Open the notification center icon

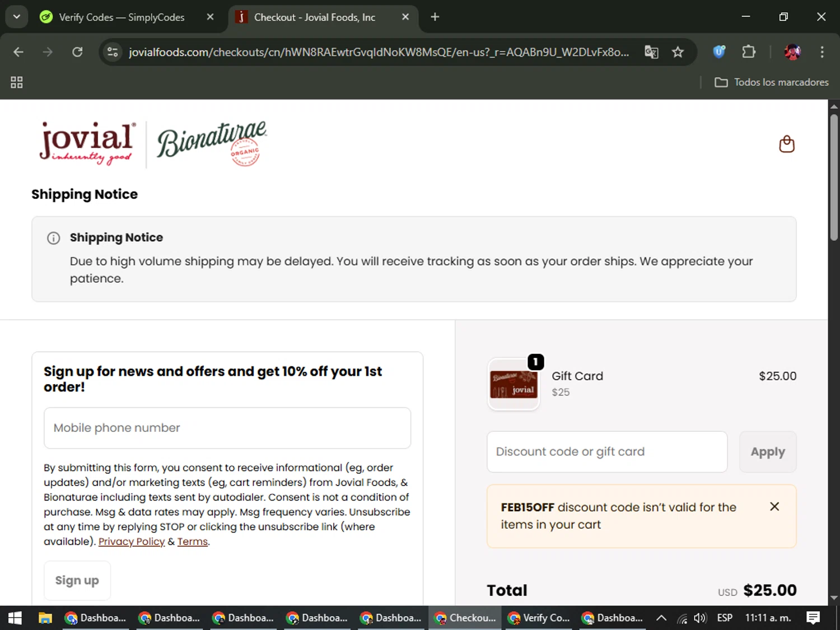click(813, 618)
